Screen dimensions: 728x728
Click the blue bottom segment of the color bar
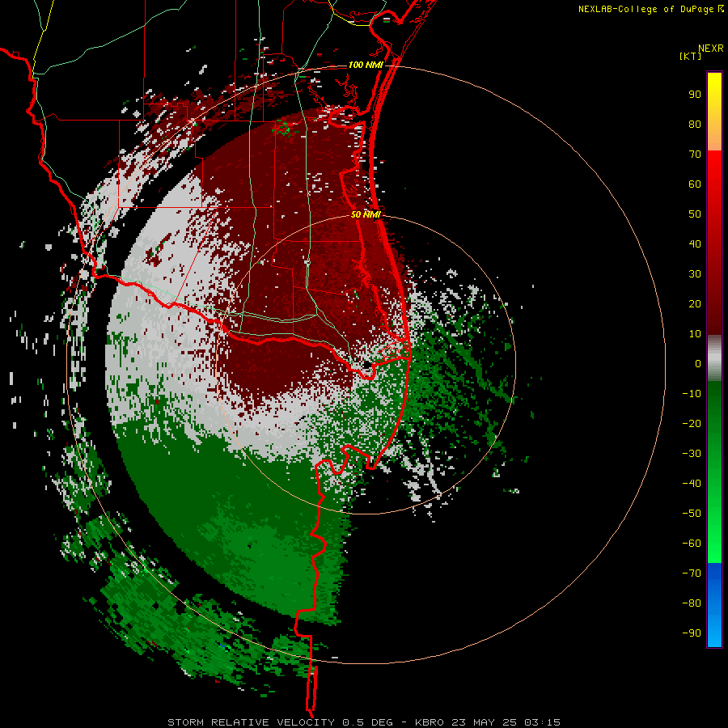tap(714, 605)
